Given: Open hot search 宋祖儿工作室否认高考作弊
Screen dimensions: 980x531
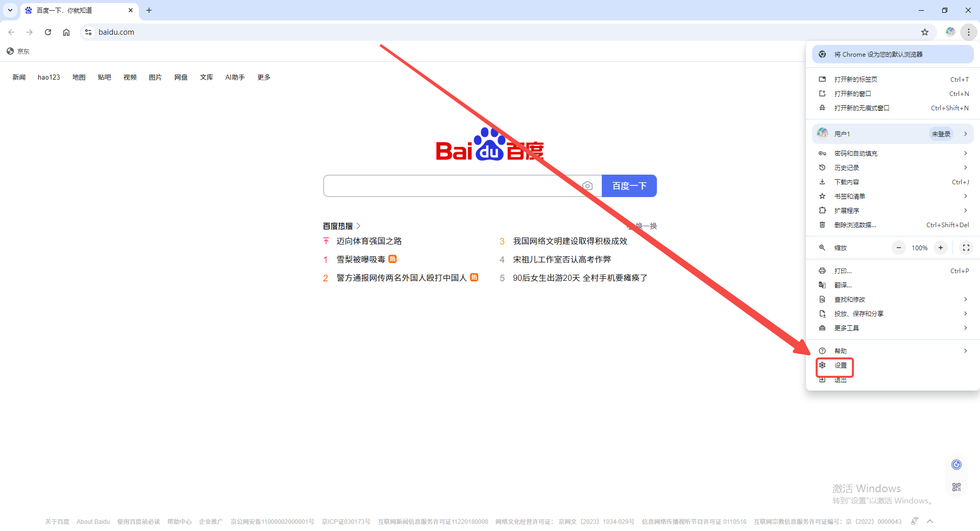Looking at the screenshot, I should coord(562,259).
